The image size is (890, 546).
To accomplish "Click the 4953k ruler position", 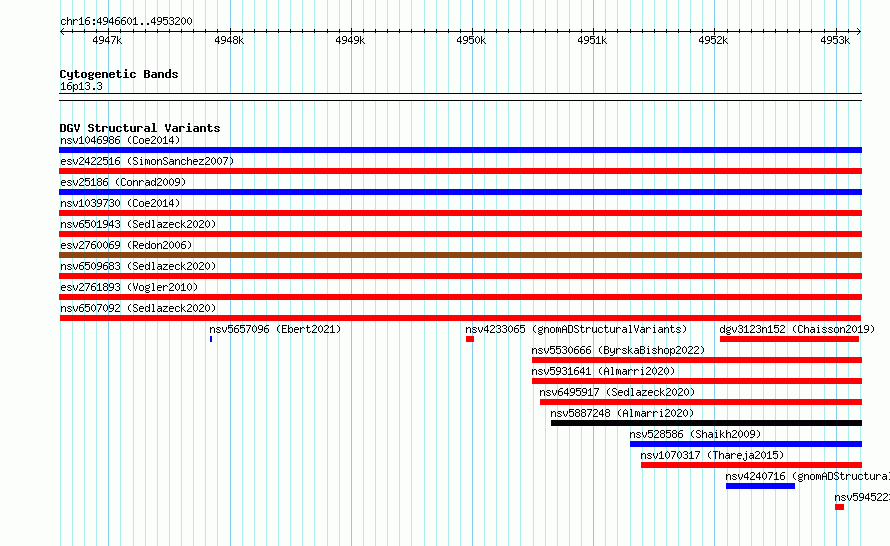I will point(835,40).
